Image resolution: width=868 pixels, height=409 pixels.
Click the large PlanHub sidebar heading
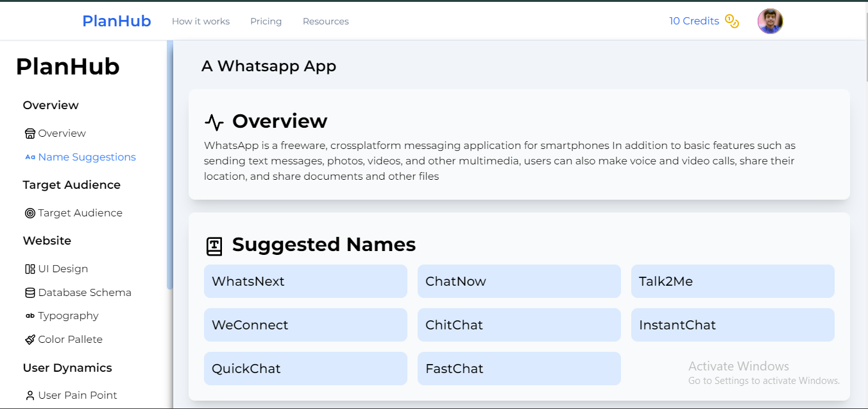coord(68,67)
